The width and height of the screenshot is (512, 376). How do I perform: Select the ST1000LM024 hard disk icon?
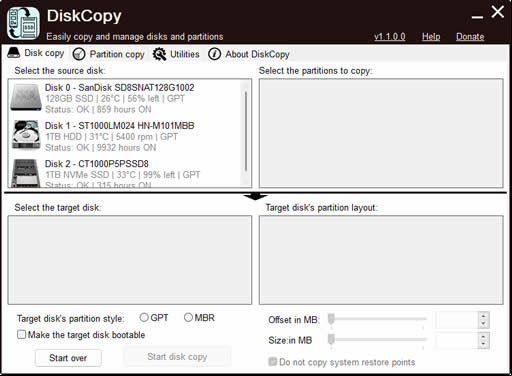[26, 135]
